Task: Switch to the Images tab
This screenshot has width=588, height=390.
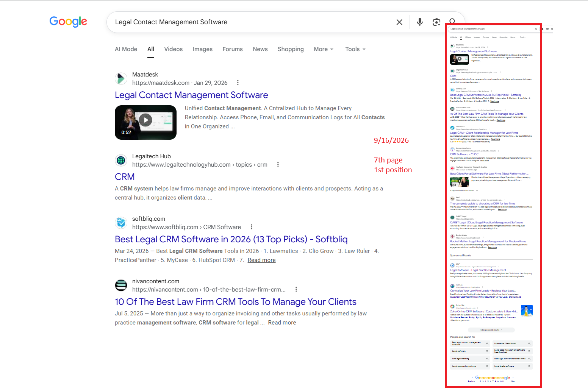Action: tap(203, 49)
